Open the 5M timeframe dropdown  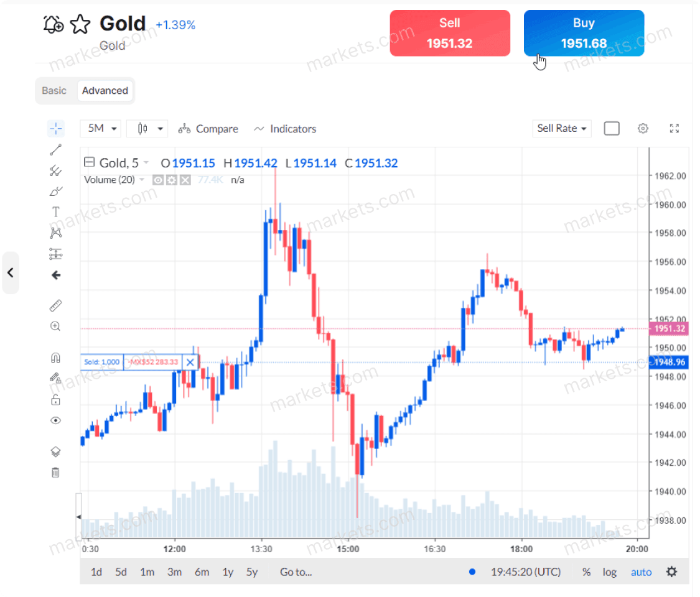pos(100,129)
